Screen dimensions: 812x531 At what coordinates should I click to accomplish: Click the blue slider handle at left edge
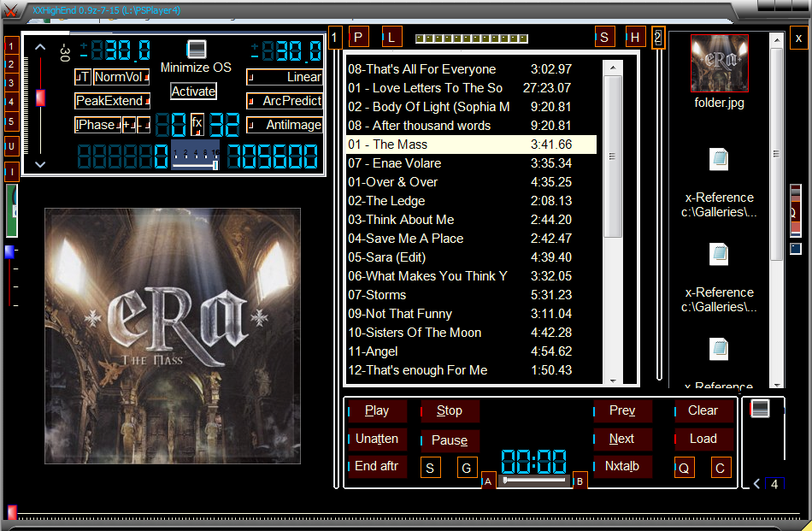tap(9, 251)
